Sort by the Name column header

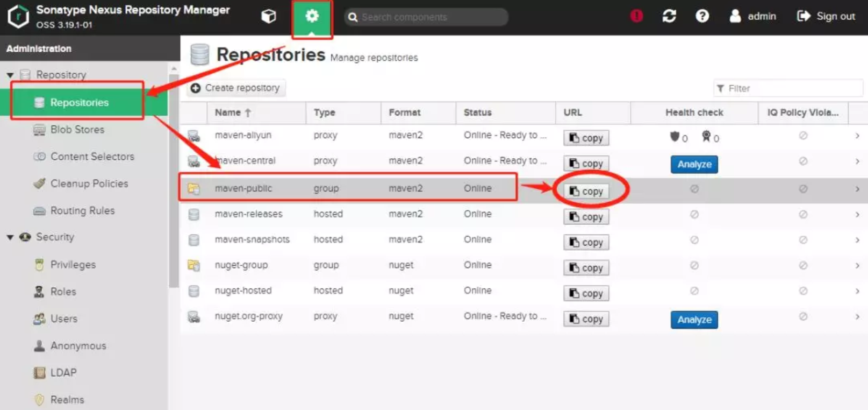(256, 112)
